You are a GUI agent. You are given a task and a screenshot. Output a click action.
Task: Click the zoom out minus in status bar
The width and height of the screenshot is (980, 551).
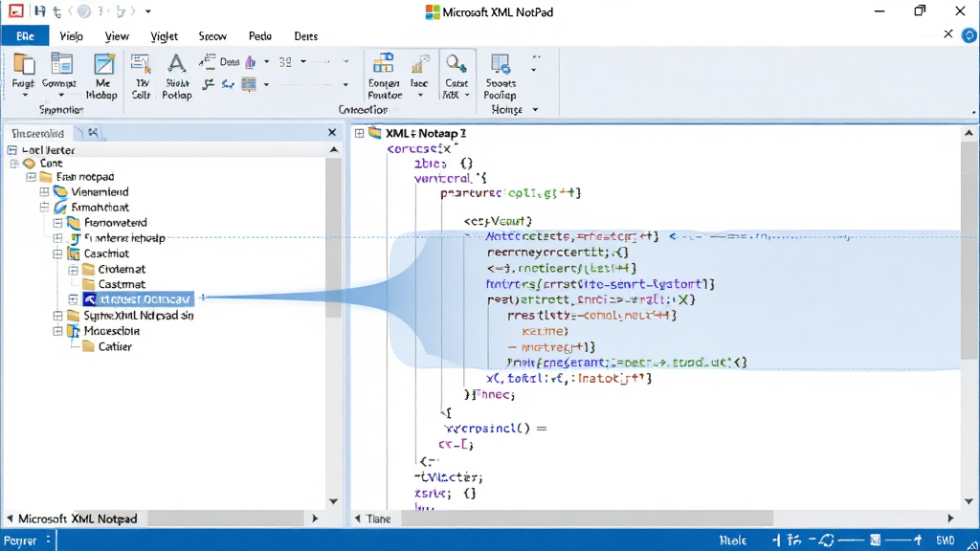point(813,540)
